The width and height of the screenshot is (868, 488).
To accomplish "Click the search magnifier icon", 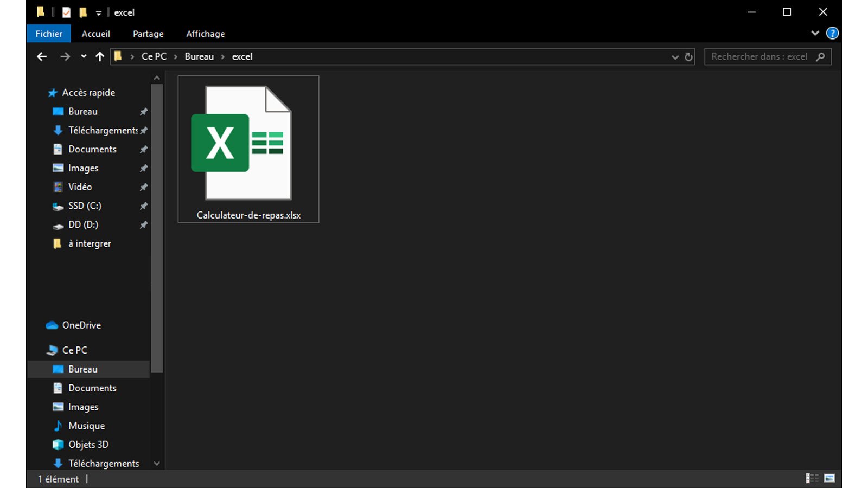I will pyautogui.click(x=821, y=56).
